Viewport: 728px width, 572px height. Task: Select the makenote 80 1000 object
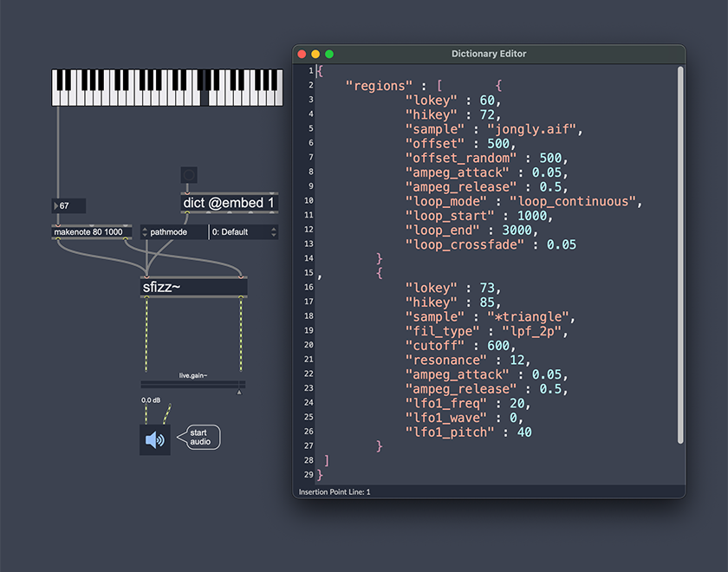pos(92,232)
